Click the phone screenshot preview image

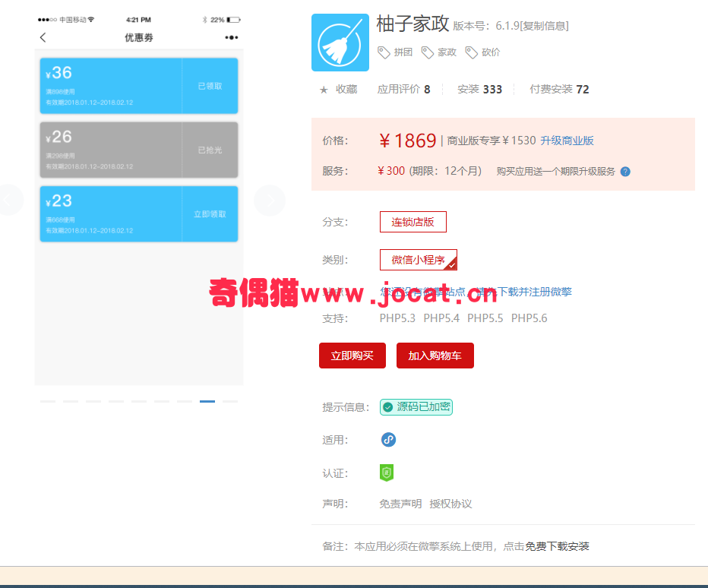[x=139, y=199]
